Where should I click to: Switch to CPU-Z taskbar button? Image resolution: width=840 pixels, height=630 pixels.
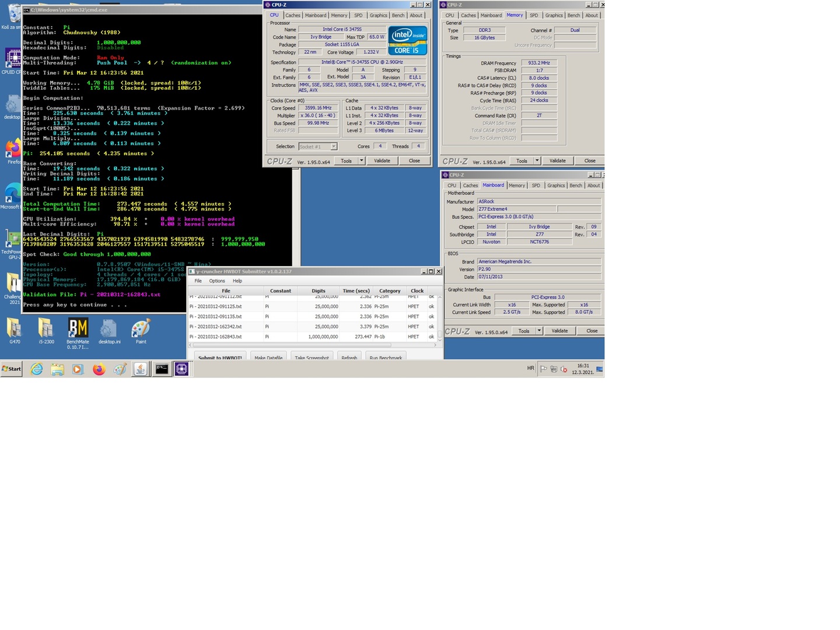tap(182, 369)
